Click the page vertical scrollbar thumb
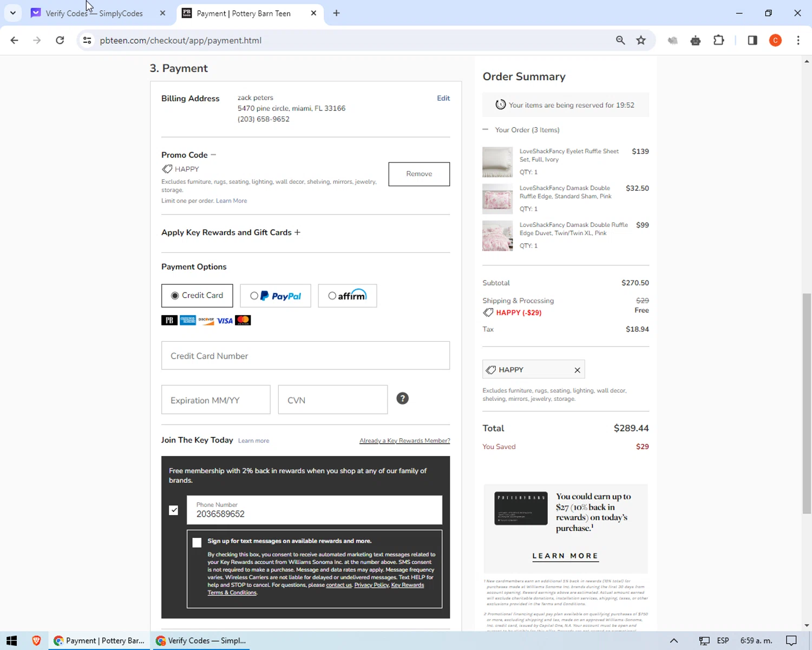This screenshot has height=650, width=812. click(807, 404)
